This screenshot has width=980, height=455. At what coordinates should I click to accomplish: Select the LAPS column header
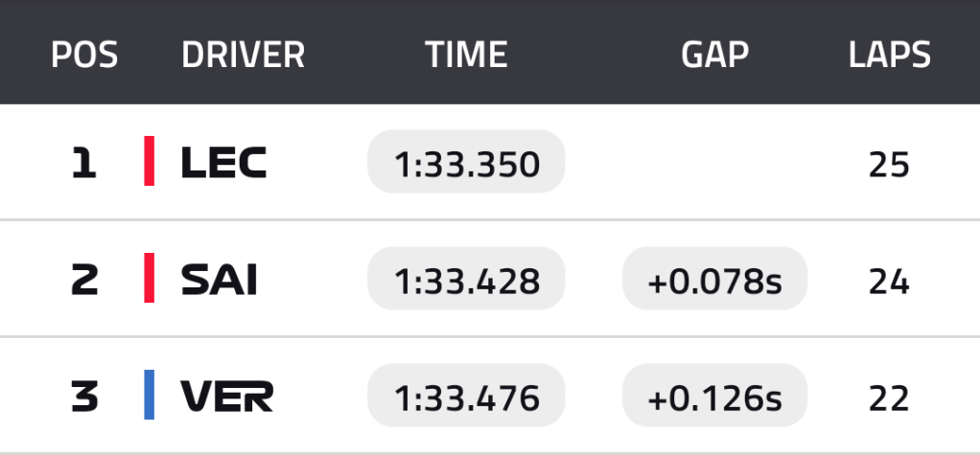889,56
